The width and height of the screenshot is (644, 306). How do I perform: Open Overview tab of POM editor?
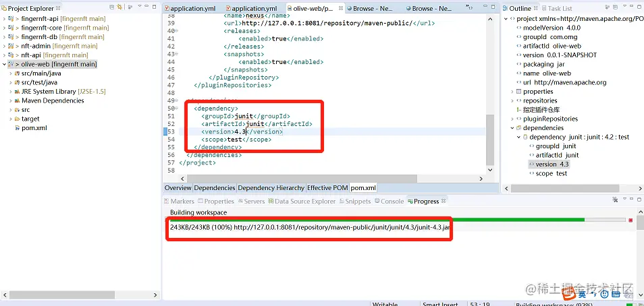pyautogui.click(x=178, y=188)
